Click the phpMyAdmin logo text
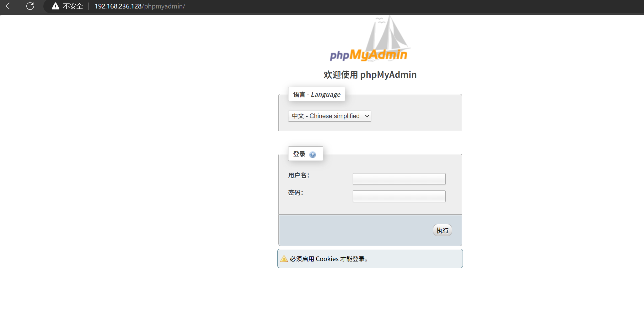This screenshot has width=644, height=335. [x=368, y=55]
